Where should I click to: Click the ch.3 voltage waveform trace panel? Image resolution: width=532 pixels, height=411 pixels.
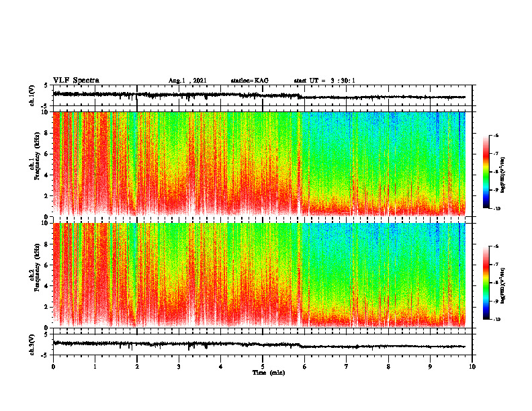pyautogui.click(x=263, y=345)
